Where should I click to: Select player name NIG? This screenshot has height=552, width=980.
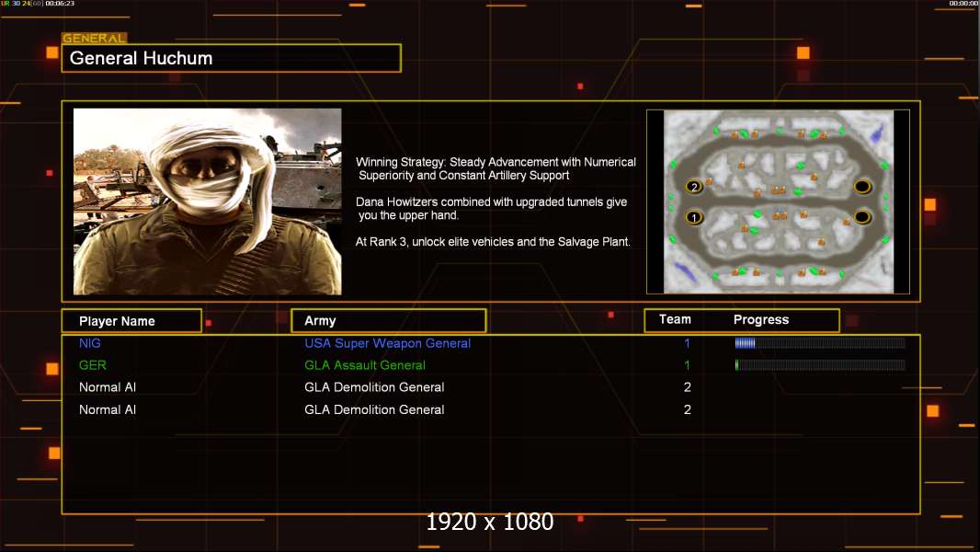coord(90,343)
